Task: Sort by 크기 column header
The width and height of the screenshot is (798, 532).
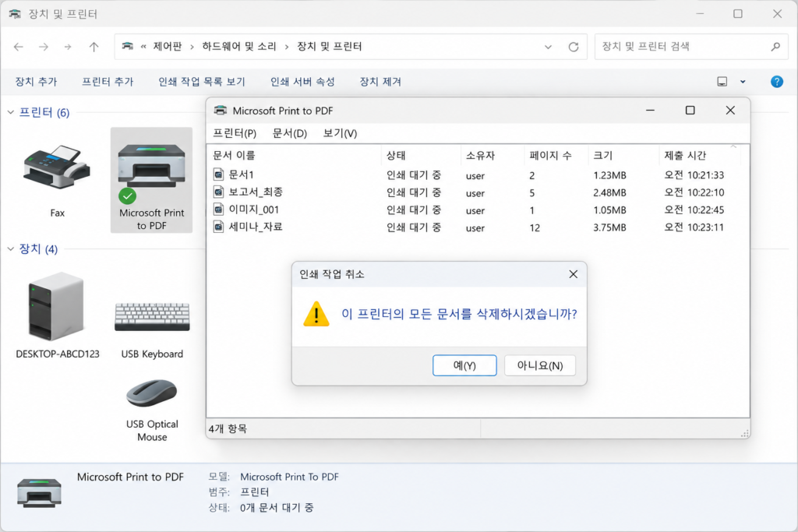Action: (x=623, y=155)
